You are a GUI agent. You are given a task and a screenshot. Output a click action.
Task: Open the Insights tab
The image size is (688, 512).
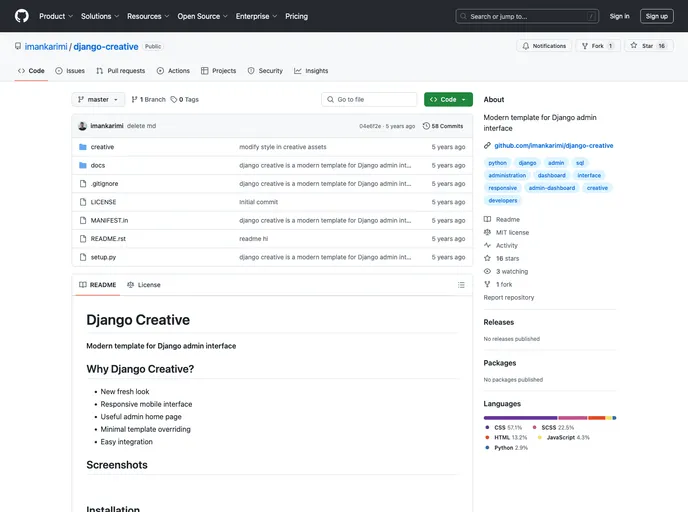click(311, 71)
